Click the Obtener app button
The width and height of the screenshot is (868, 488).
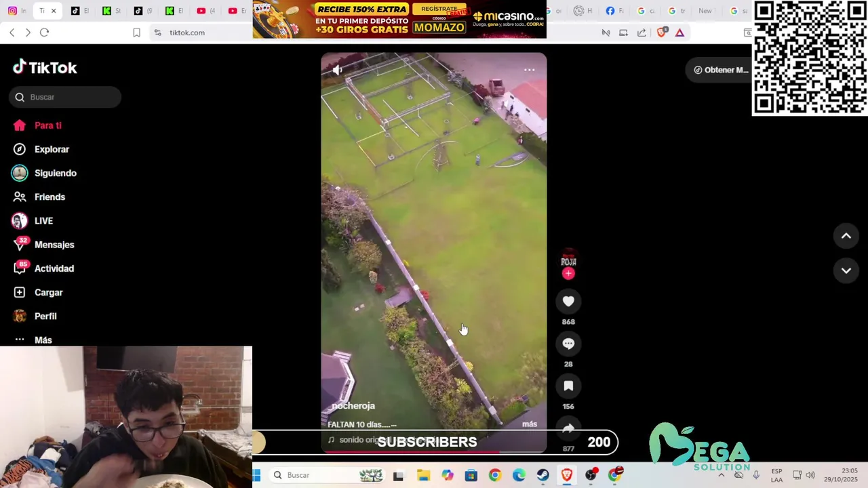coord(720,70)
